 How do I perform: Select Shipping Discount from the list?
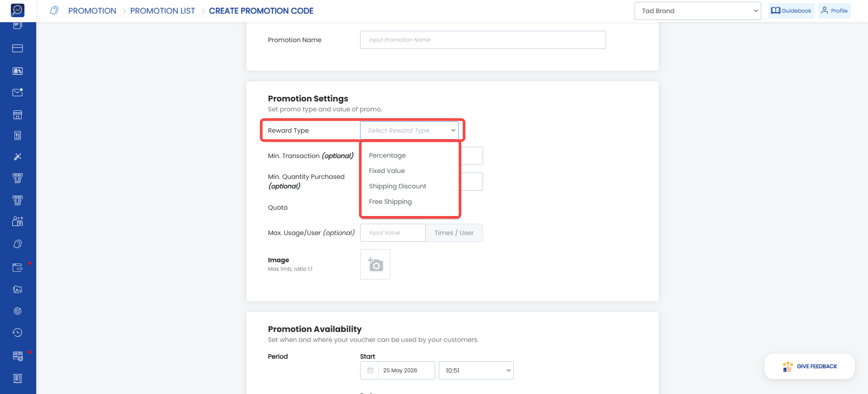click(398, 186)
